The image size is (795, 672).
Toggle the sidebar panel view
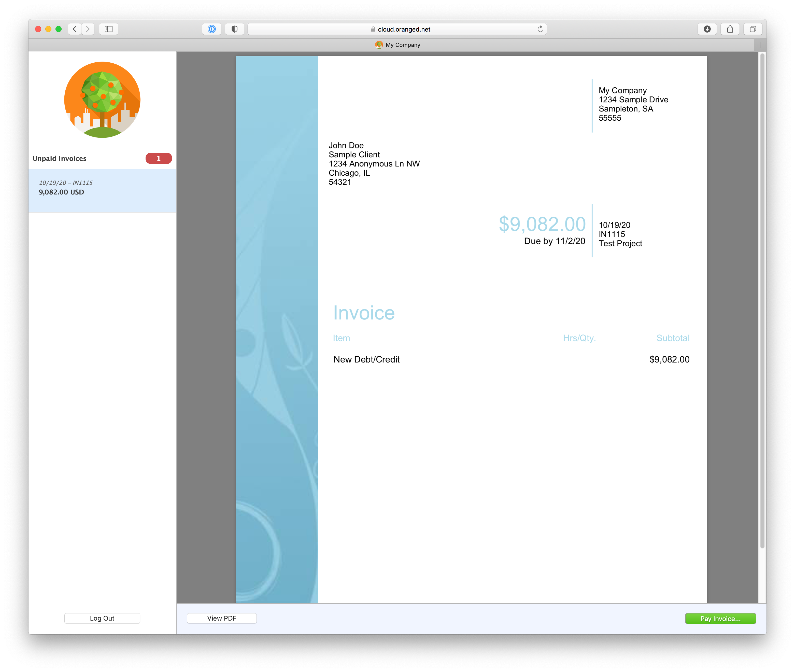(x=109, y=29)
